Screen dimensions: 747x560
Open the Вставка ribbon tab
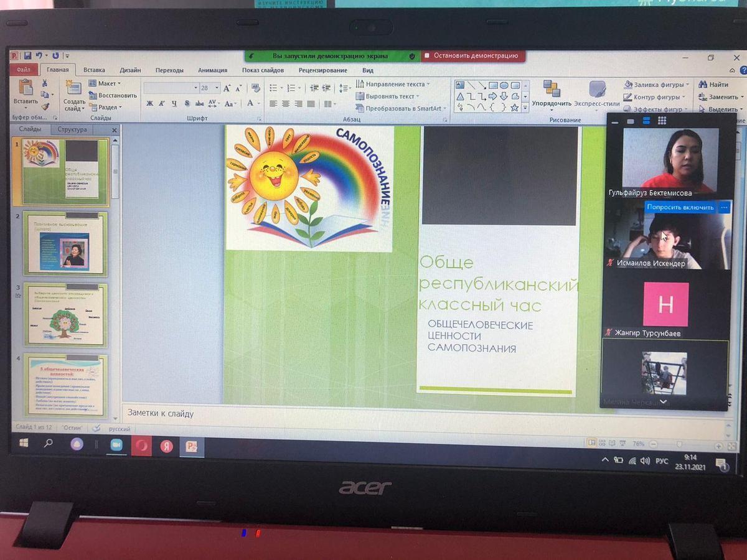click(x=94, y=70)
